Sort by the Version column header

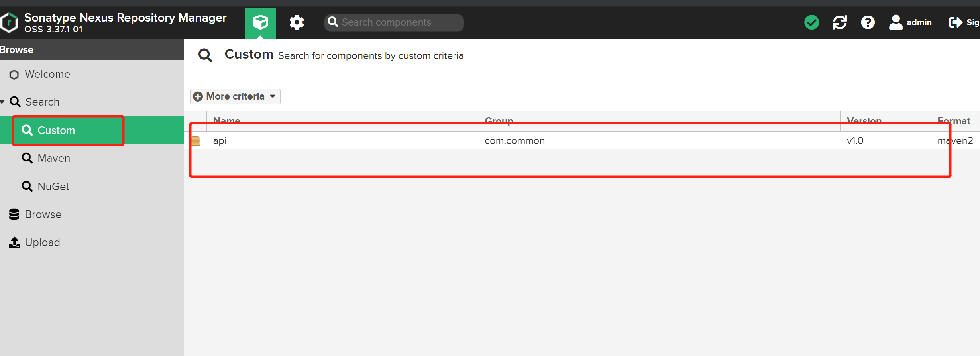tap(886, 121)
